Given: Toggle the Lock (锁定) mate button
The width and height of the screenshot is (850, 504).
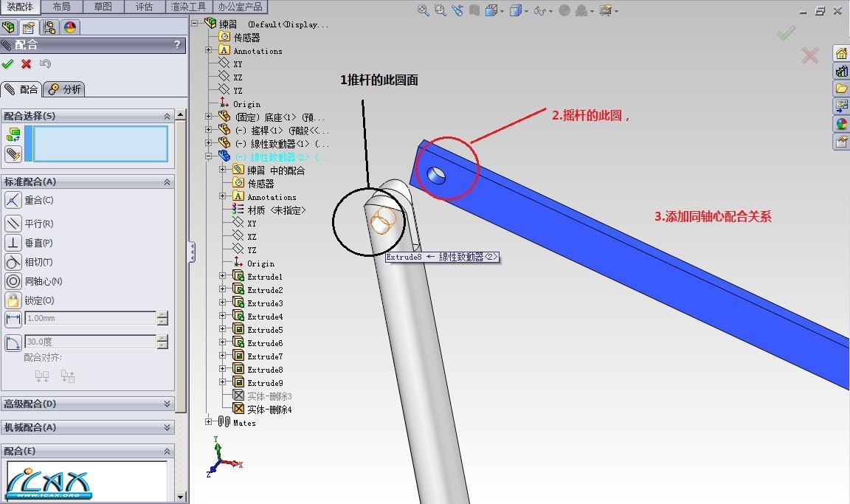Looking at the screenshot, I should pos(13,300).
